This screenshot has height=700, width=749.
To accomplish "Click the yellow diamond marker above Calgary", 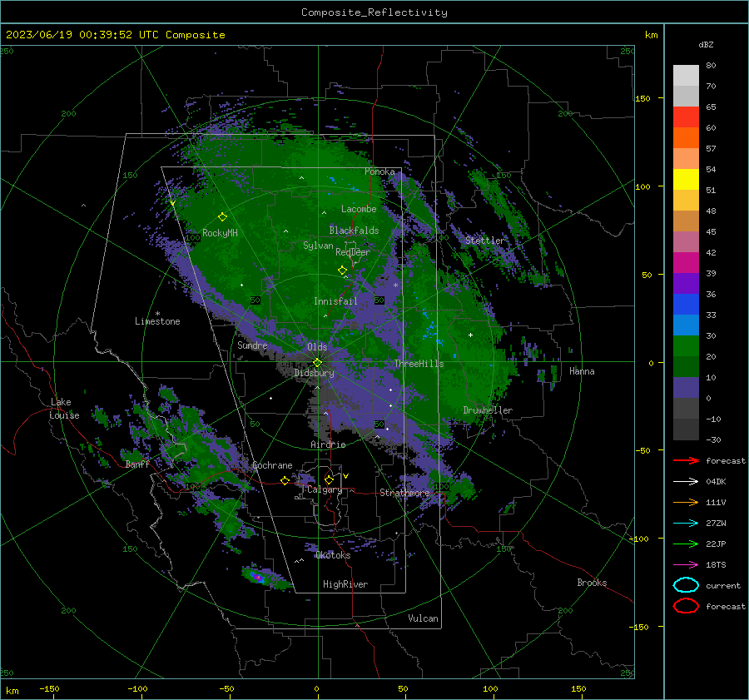I will click(329, 479).
